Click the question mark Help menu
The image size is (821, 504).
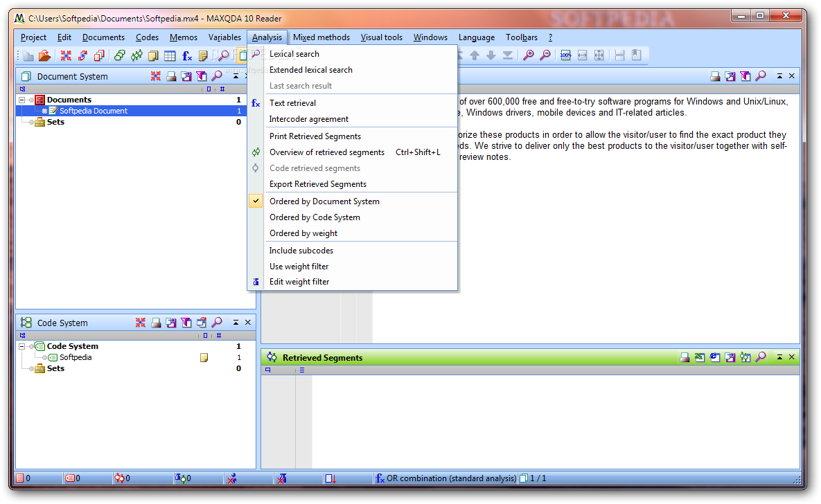(550, 37)
